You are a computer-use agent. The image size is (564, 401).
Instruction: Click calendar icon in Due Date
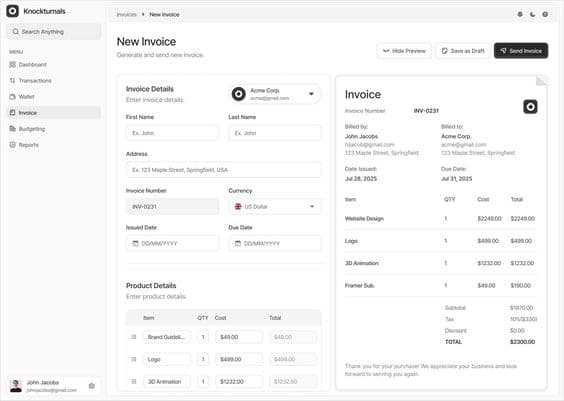pos(238,243)
